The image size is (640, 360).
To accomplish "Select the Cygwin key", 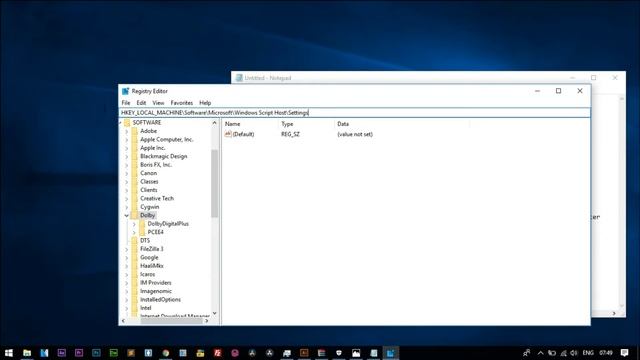I will (150, 207).
